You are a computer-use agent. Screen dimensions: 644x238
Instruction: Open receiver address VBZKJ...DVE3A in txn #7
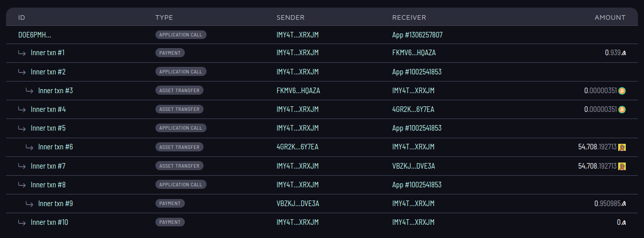click(414, 166)
